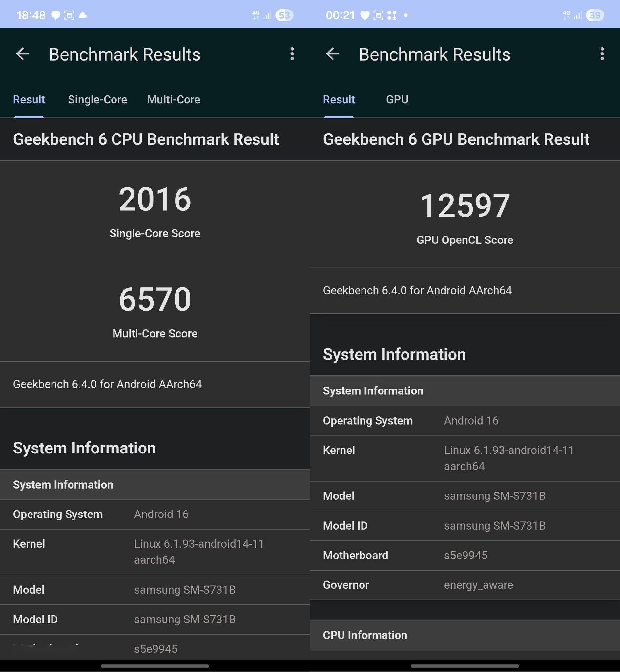
Task: Tap large System Information heading on CPU screen
Action: coord(85,448)
